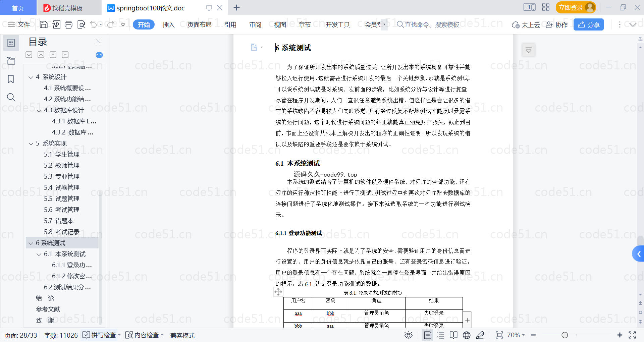644x342 pixels.
Task: Switch to reading layout view
Action: (x=453, y=335)
